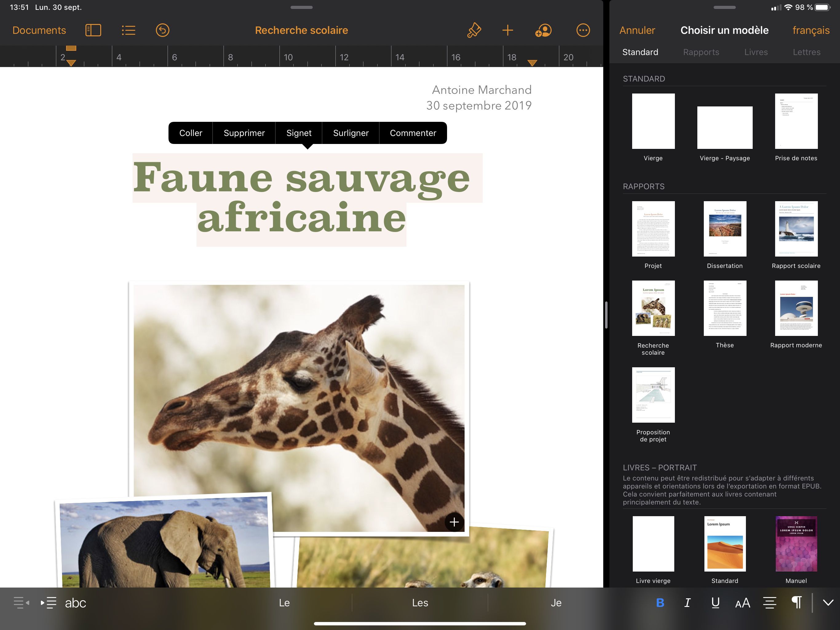The image size is (840, 630).
Task: Collapse the shortcut bar with the chevron
Action: (828, 603)
